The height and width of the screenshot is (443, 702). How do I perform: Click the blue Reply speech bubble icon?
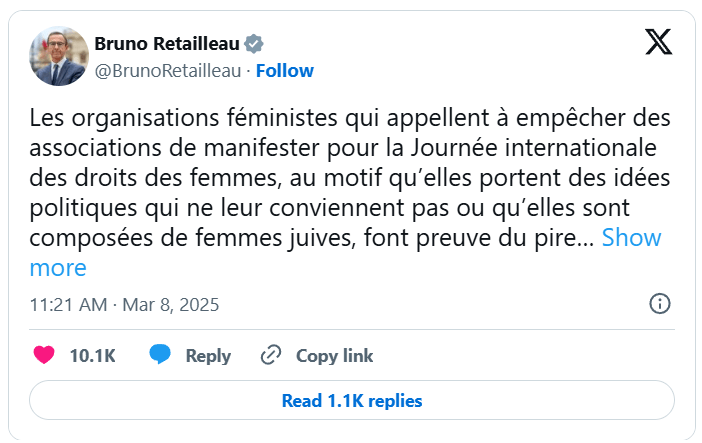160,355
